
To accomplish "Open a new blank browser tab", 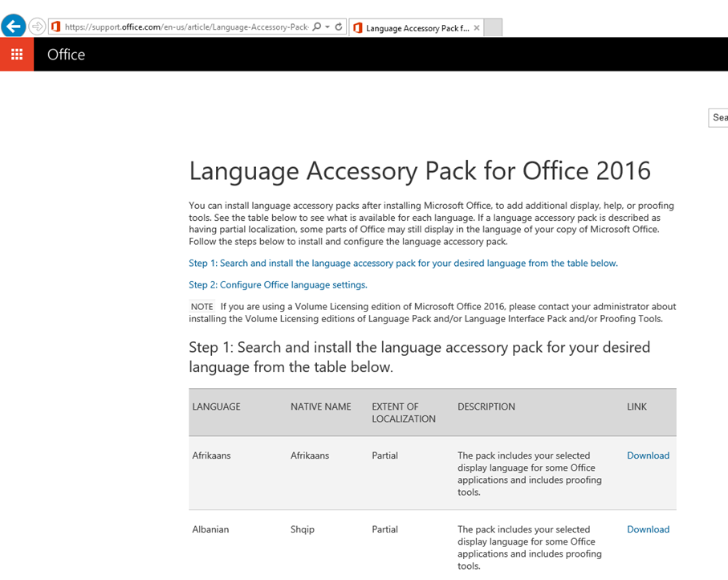I will [493, 27].
